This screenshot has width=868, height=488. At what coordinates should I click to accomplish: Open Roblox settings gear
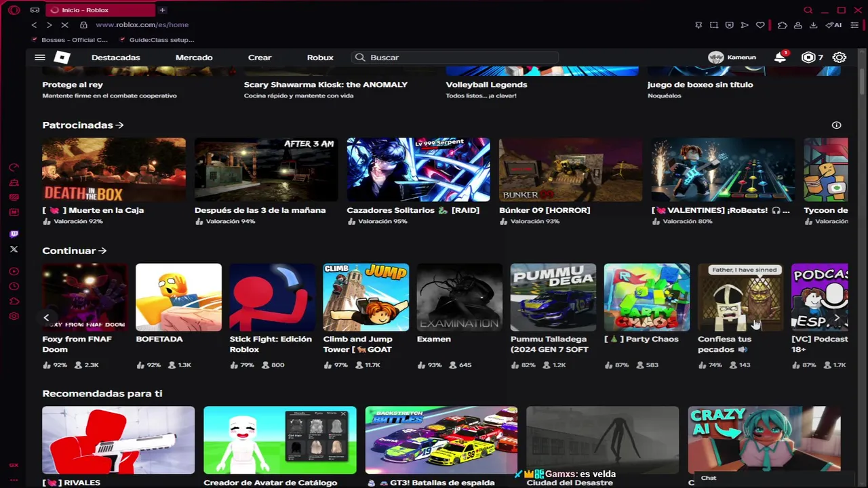[x=840, y=58]
